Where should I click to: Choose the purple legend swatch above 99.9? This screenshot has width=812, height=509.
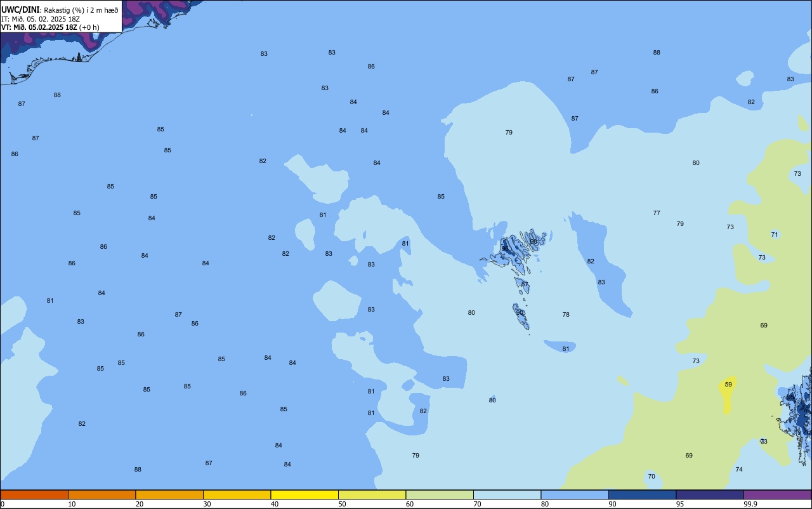(777, 494)
